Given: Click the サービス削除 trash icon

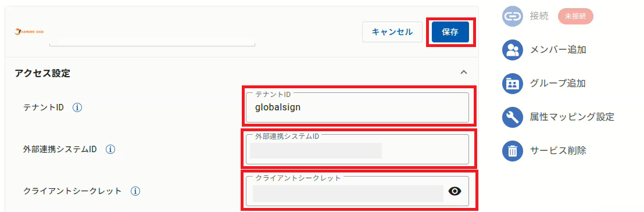Looking at the screenshot, I should 512,151.
